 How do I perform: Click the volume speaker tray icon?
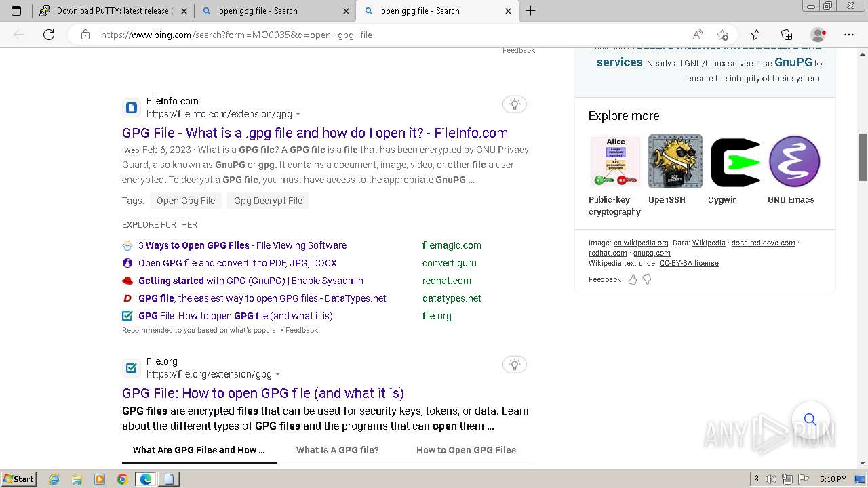pos(770,479)
